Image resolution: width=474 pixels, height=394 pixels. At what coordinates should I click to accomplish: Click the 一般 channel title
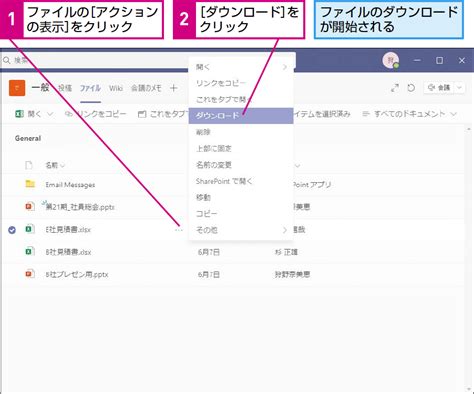coord(40,88)
